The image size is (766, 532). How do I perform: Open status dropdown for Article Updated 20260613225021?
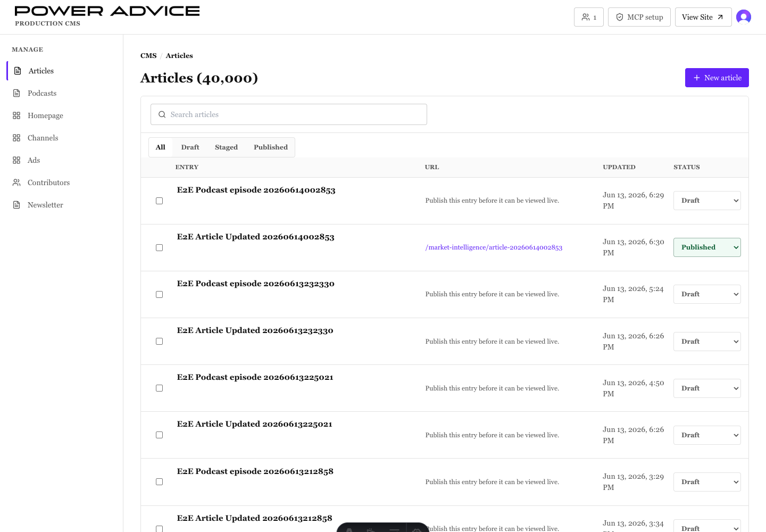(707, 435)
